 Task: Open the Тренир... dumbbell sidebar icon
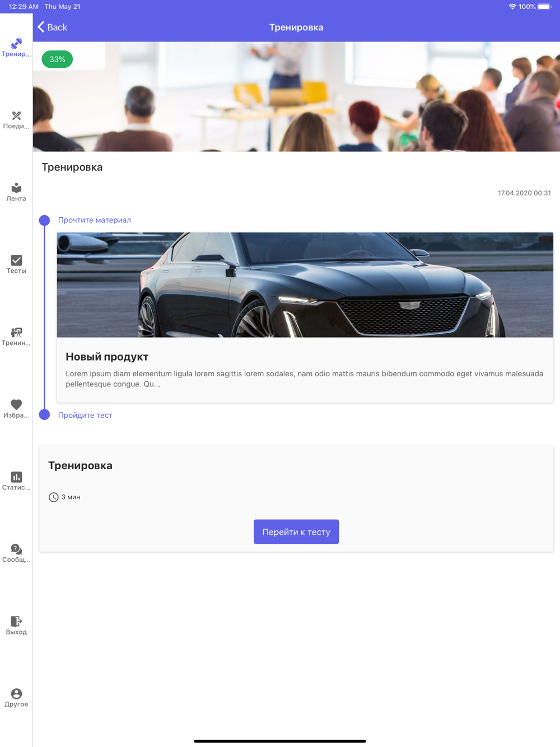coord(16,44)
